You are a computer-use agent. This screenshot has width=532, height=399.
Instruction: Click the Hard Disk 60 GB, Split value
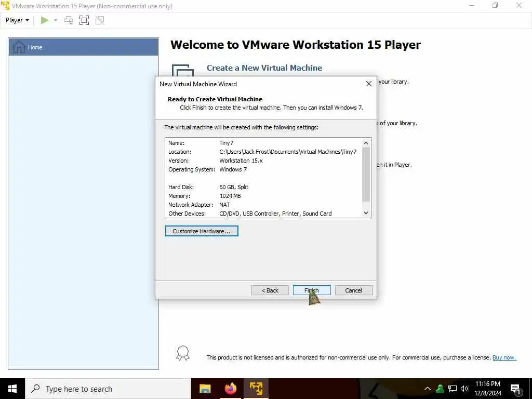pos(234,187)
